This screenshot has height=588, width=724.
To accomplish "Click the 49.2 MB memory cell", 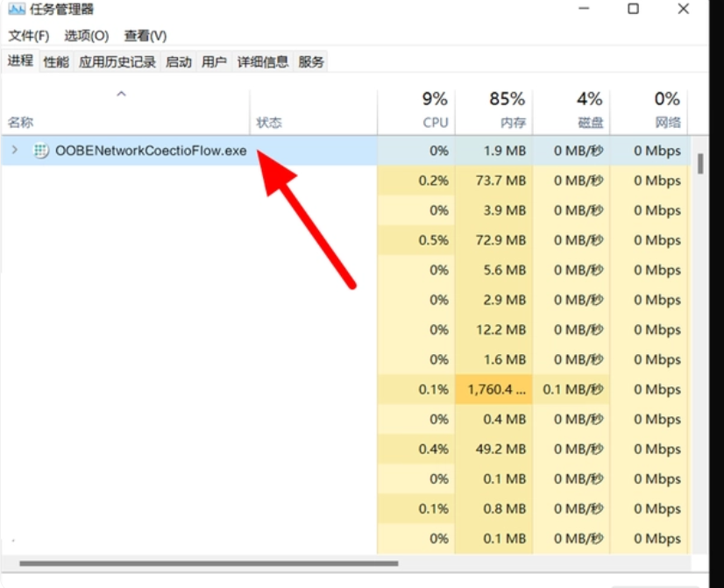I will pyautogui.click(x=493, y=449).
